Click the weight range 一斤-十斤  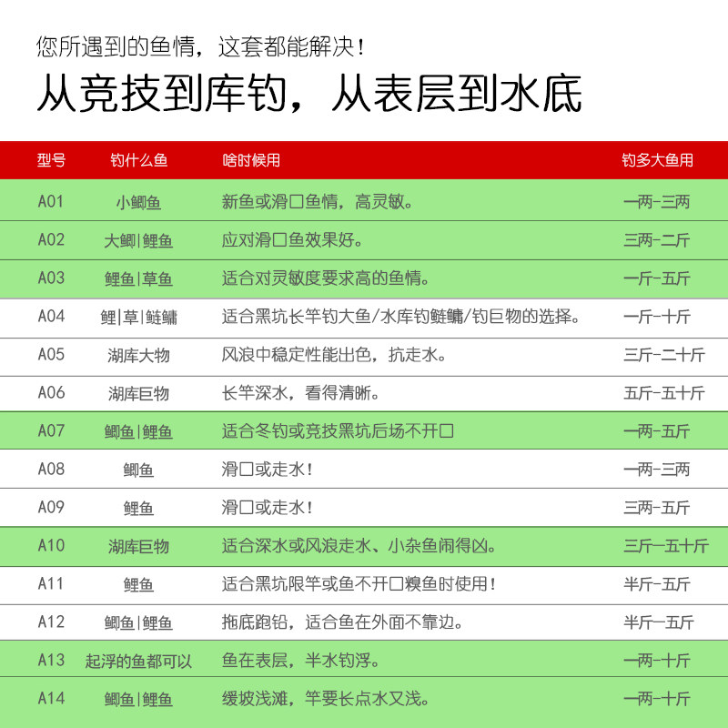(656, 316)
